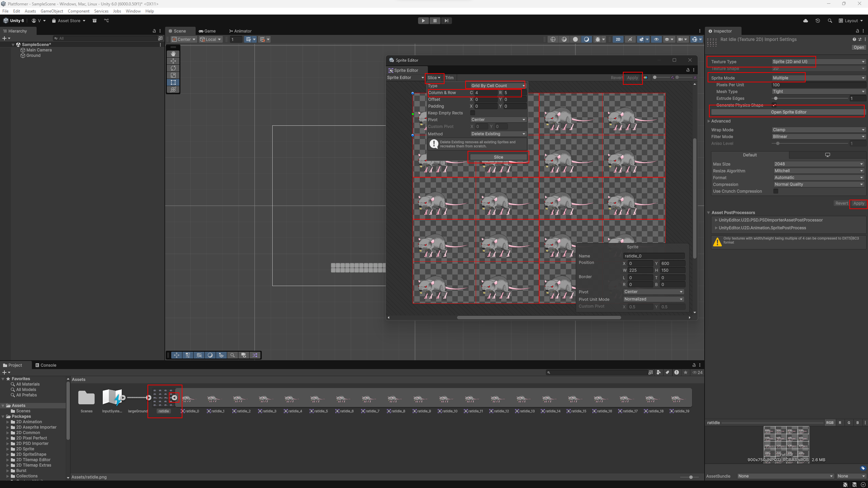Click Apply in the Sprite Editor toolbar
Image resolution: width=868 pixels, height=488 pixels.
[x=632, y=78]
